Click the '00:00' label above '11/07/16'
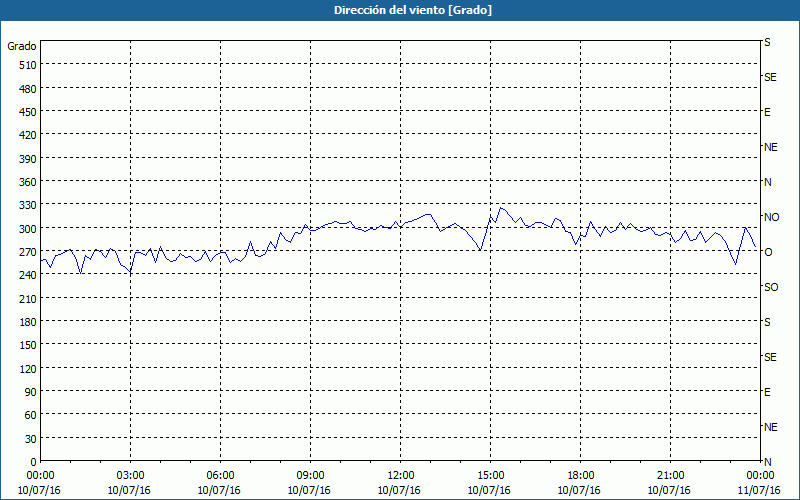Viewport: 800px width, 500px height. (x=760, y=476)
